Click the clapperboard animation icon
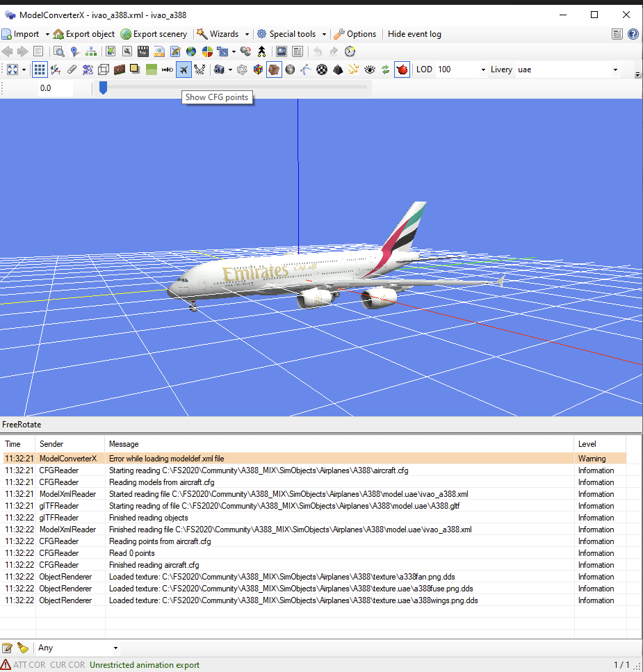643x672 pixels. (x=143, y=51)
